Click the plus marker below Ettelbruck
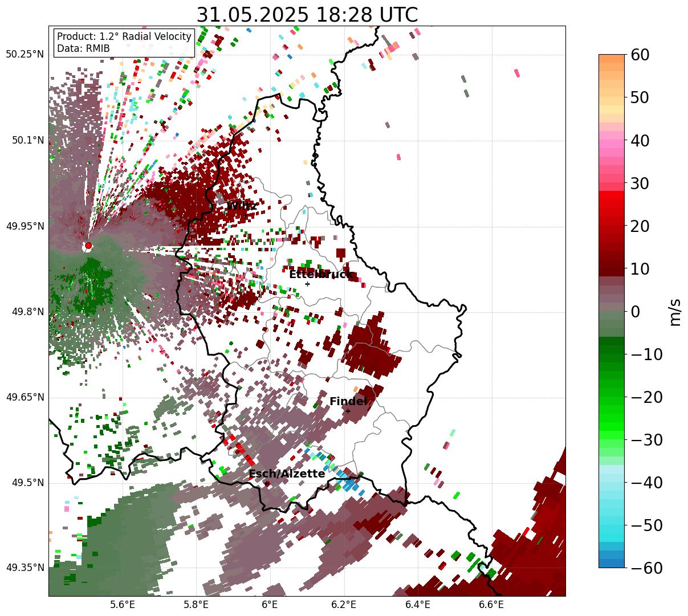 coord(307,284)
